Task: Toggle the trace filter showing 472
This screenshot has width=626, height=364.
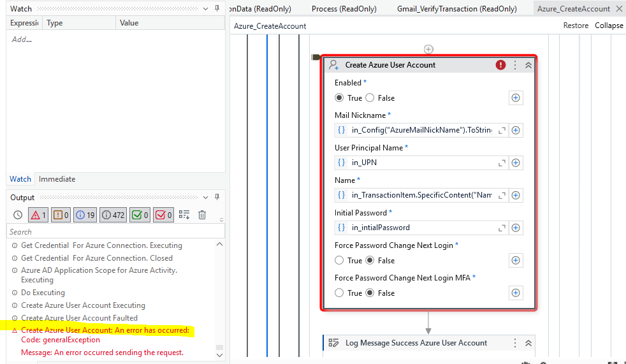Action: click(113, 215)
